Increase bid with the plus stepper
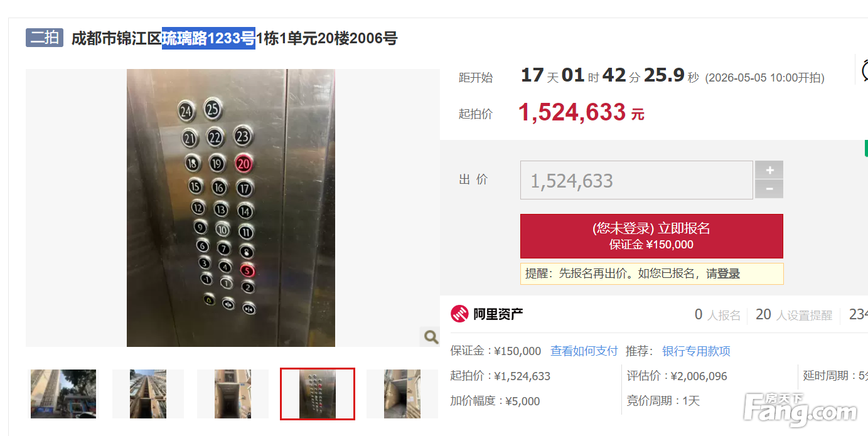Viewport: 868px width, 436px height. (x=769, y=170)
